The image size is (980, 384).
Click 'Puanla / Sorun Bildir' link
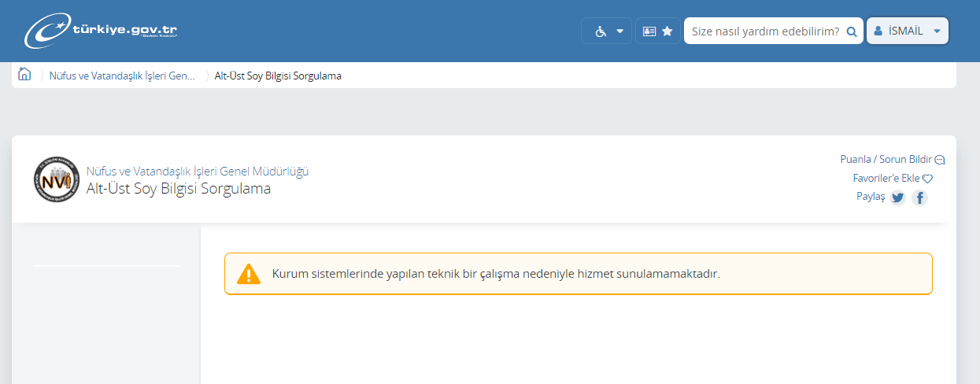click(886, 159)
